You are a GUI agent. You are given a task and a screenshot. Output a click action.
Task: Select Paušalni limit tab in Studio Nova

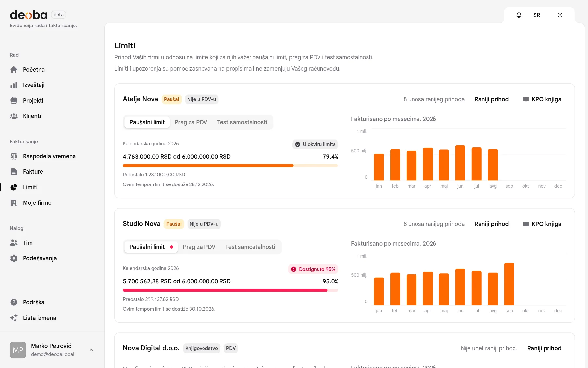coord(151,247)
